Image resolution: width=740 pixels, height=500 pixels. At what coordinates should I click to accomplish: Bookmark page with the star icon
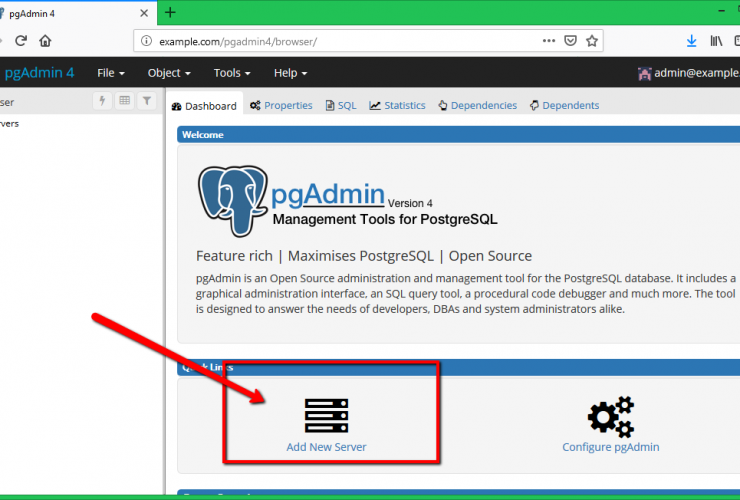tap(592, 41)
